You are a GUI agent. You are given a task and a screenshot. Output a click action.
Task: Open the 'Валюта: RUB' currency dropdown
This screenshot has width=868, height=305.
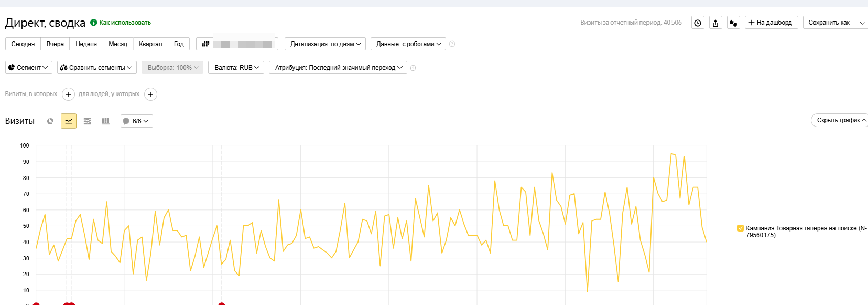[236, 68]
